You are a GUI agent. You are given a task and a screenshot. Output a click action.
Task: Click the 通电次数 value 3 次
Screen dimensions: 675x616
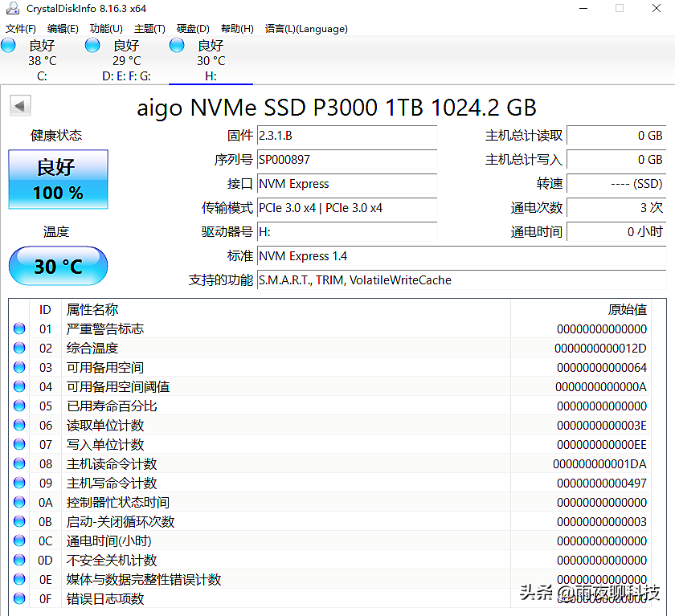tap(616, 208)
